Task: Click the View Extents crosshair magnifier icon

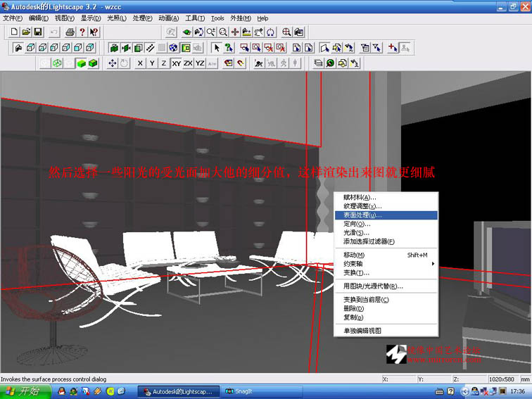Action: pyautogui.click(x=286, y=32)
